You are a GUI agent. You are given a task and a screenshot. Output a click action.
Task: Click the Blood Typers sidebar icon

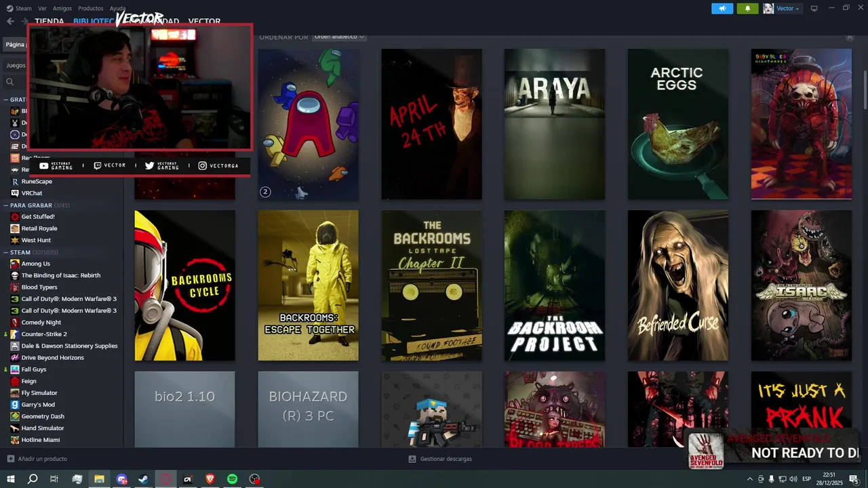(15, 287)
